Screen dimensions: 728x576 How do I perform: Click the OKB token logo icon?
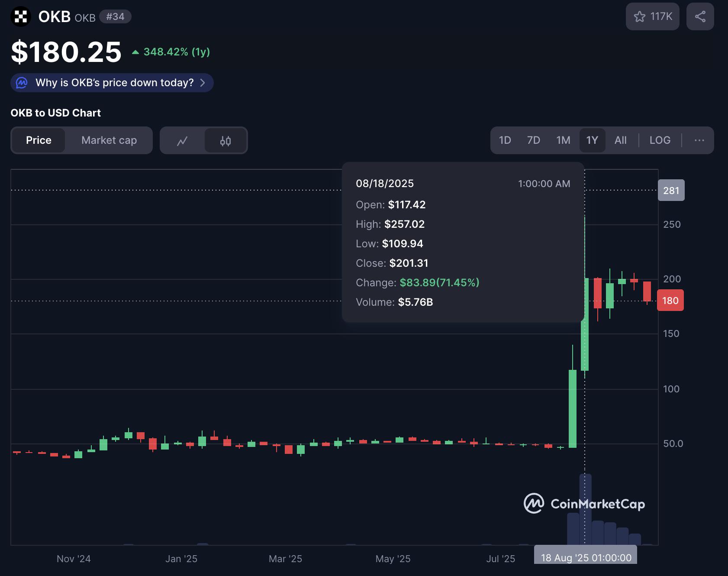point(20,17)
